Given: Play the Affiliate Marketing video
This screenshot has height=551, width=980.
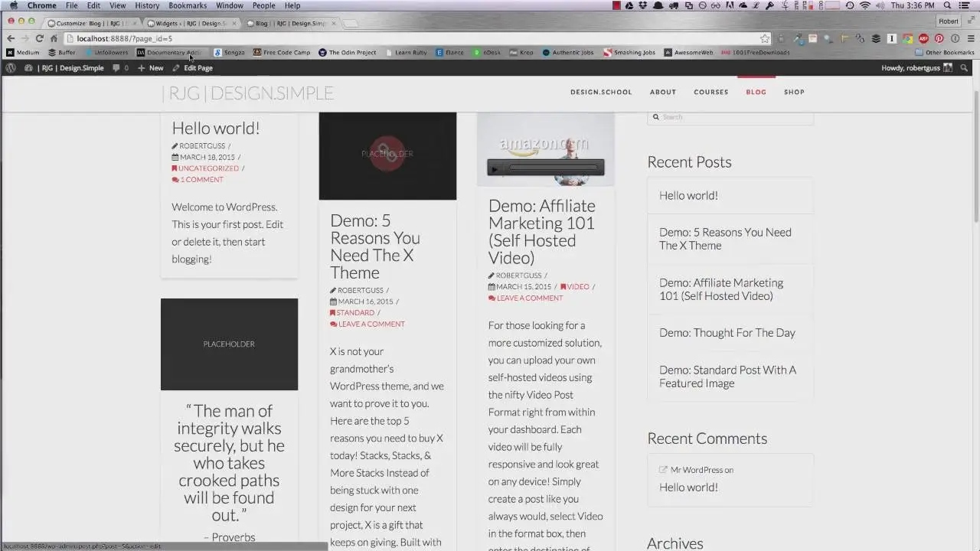Looking at the screenshot, I should [x=495, y=168].
